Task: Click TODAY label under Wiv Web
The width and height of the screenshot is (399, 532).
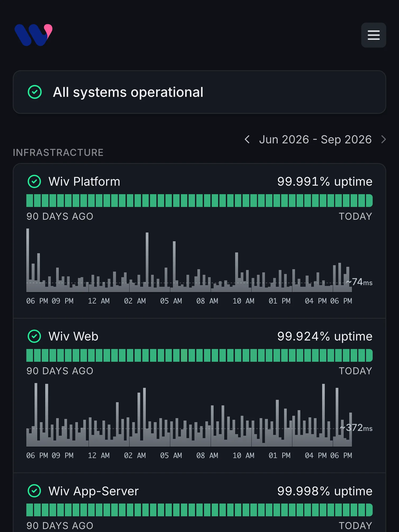Action: point(355,371)
